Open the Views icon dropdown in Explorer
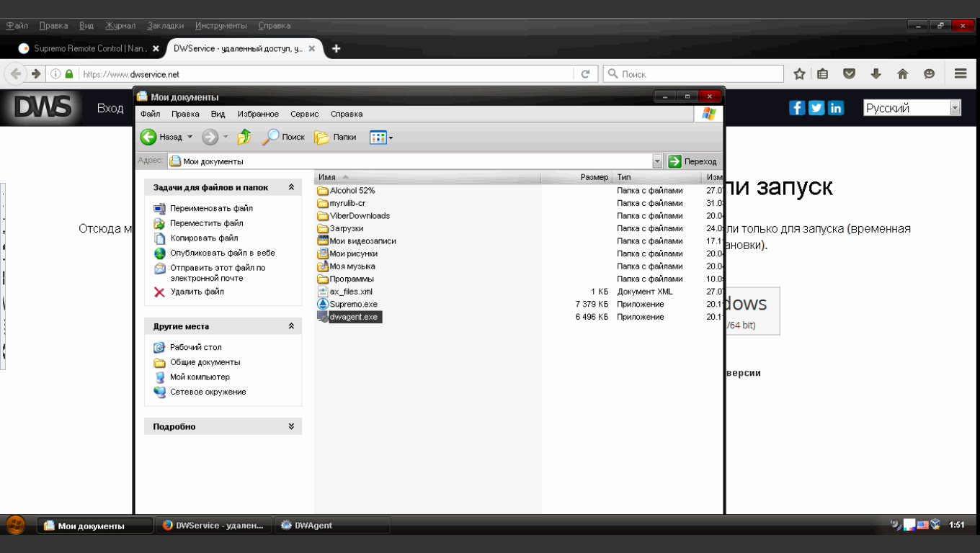 [381, 137]
